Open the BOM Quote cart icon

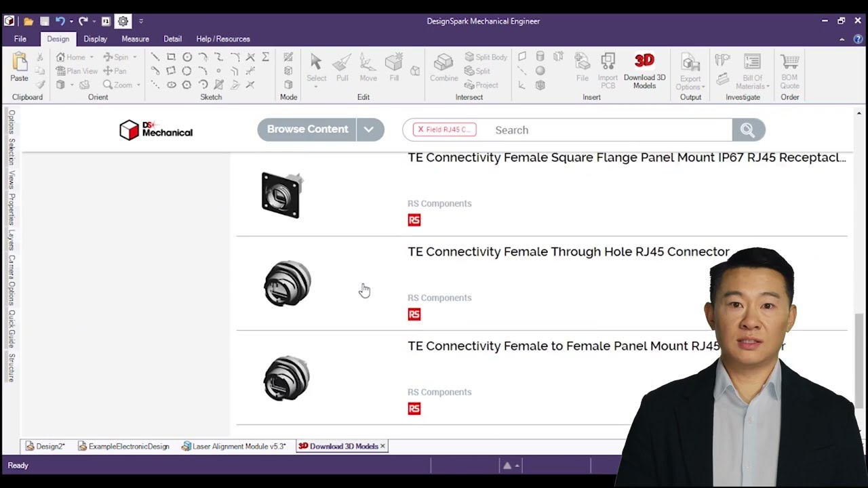point(789,70)
